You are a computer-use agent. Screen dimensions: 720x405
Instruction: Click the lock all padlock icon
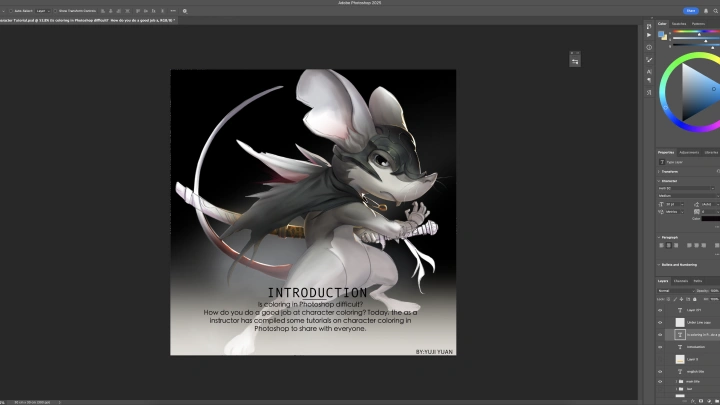(695, 299)
